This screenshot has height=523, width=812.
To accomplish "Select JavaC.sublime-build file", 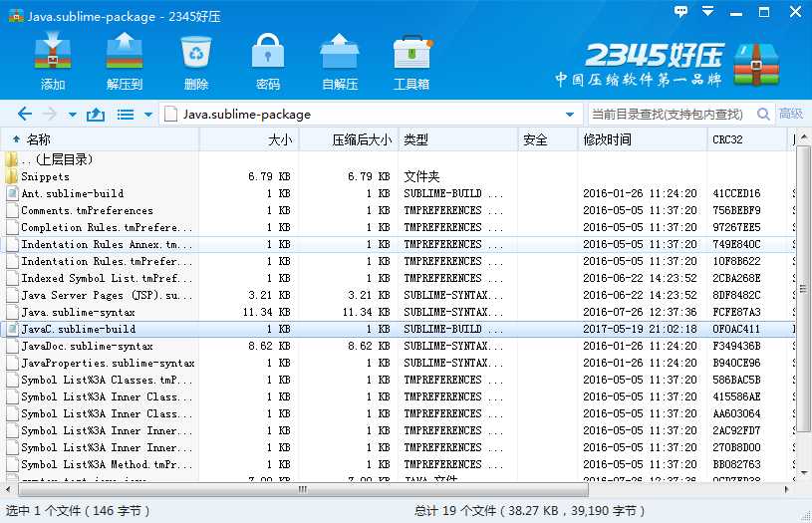I will (398, 329).
